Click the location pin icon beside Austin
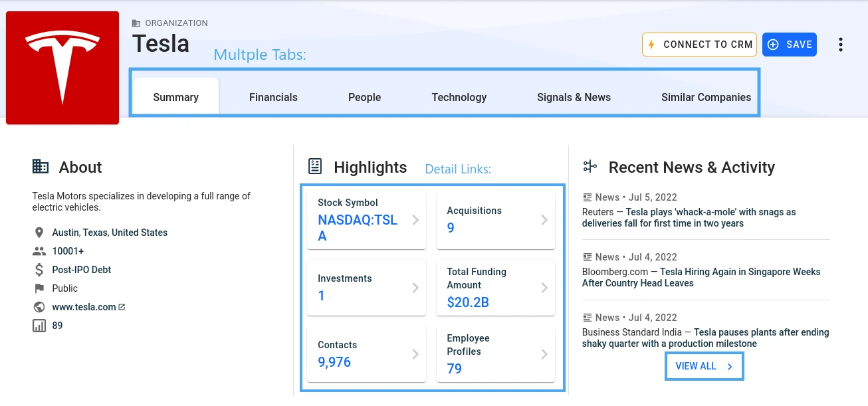Screen dimensions: 868x406 point(39,233)
